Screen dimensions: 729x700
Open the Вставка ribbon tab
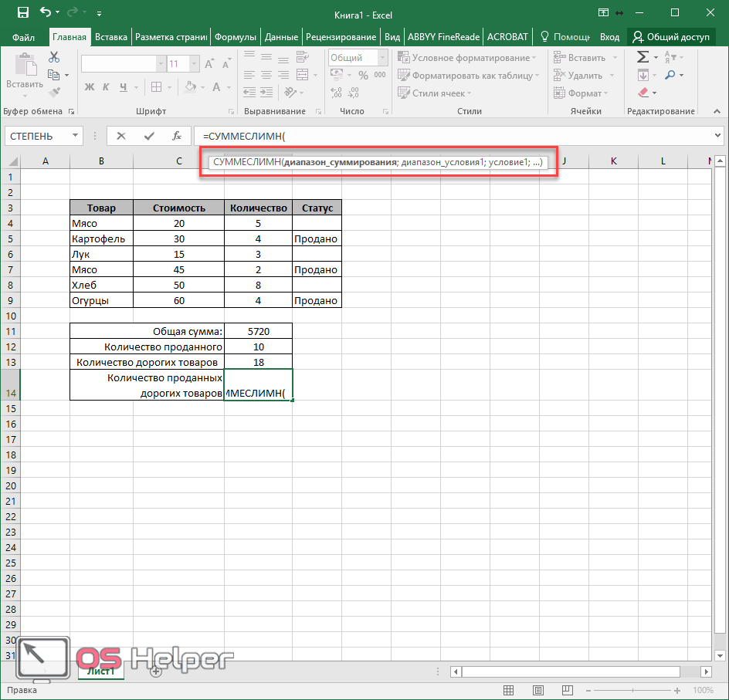110,37
